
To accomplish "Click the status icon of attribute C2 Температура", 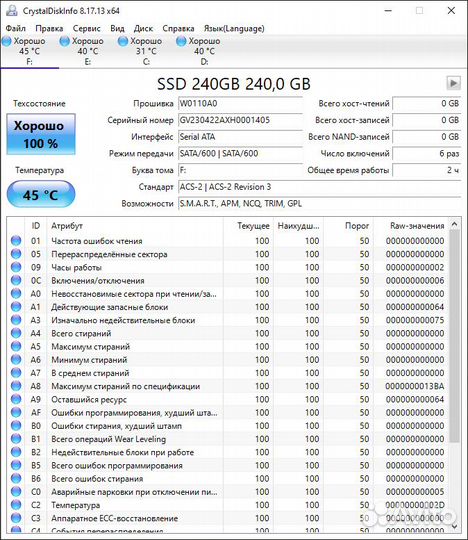I will click(16, 505).
